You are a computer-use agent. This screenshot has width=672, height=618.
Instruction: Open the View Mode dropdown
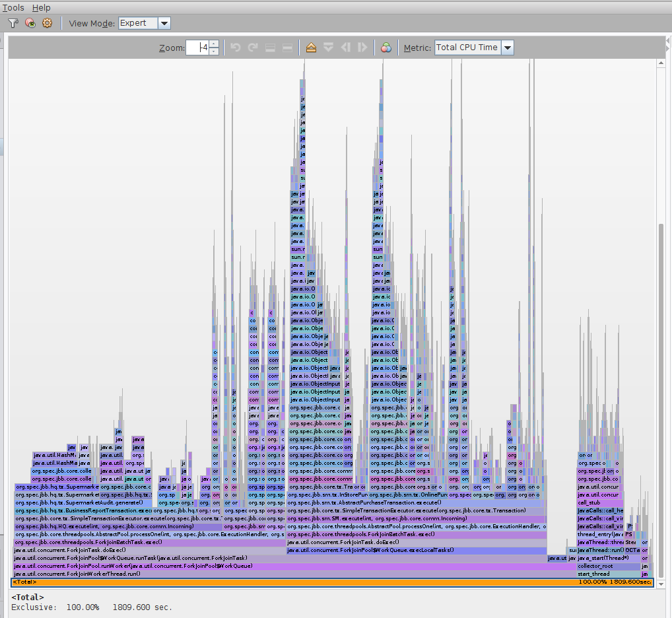164,22
